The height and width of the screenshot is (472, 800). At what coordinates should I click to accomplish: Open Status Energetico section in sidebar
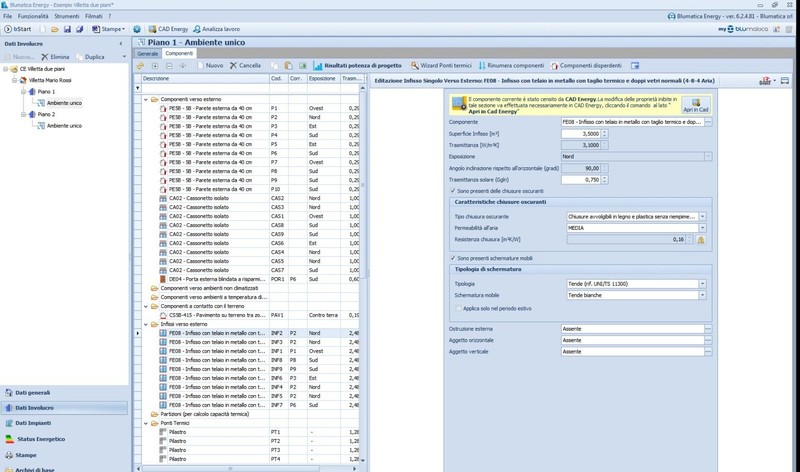coord(64,439)
